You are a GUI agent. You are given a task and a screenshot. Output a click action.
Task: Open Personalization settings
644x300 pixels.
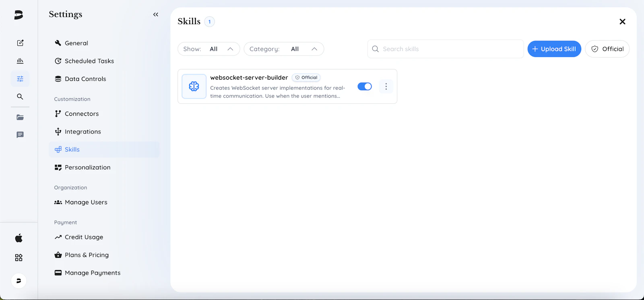(104, 167)
